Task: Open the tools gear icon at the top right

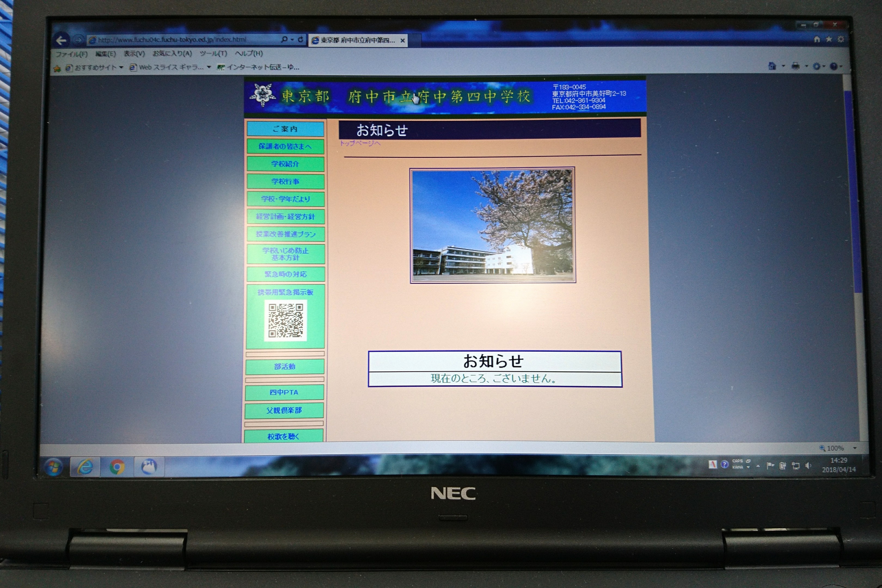Action: point(841,39)
